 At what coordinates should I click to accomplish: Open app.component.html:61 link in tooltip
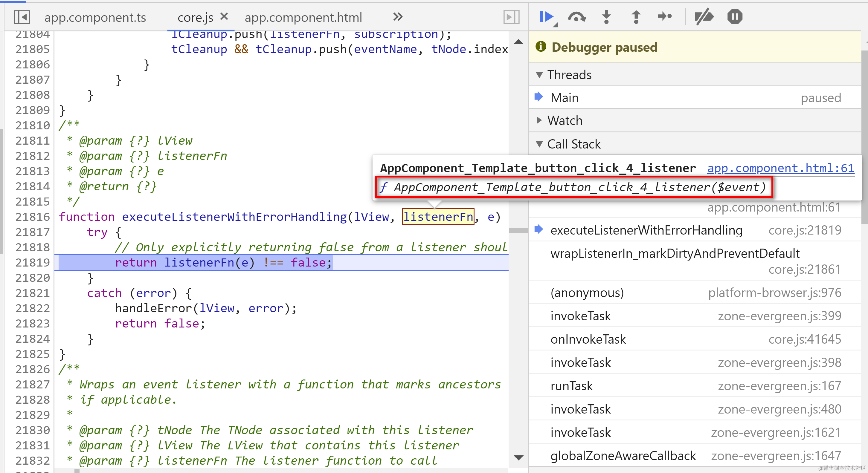tap(780, 168)
